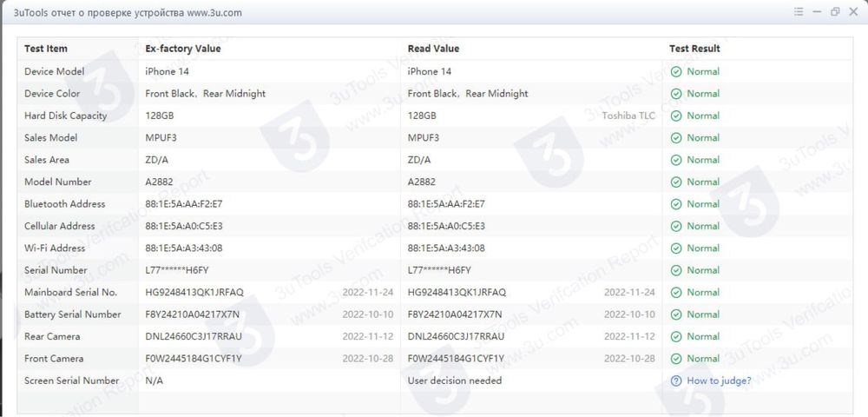Click the ex-factory 128GB capacity value
This screenshot has width=868, height=417.
(160, 116)
